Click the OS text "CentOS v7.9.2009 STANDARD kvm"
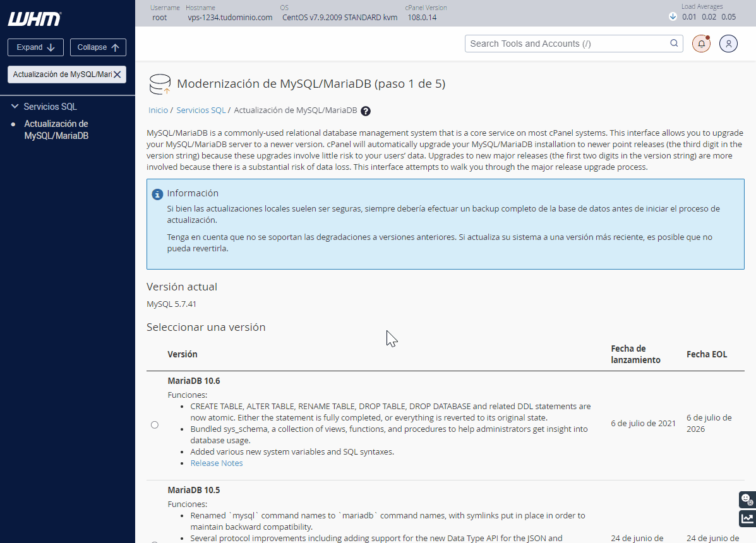The image size is (756, 543). (x=340, y=17)
